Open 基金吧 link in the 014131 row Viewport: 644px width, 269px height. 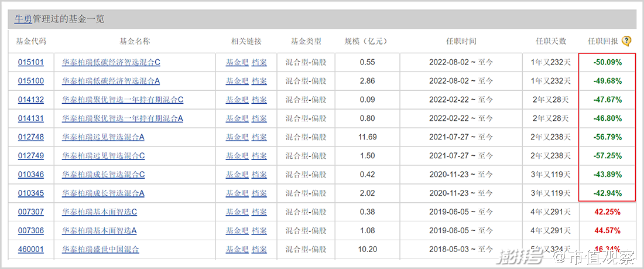point(237,118)
